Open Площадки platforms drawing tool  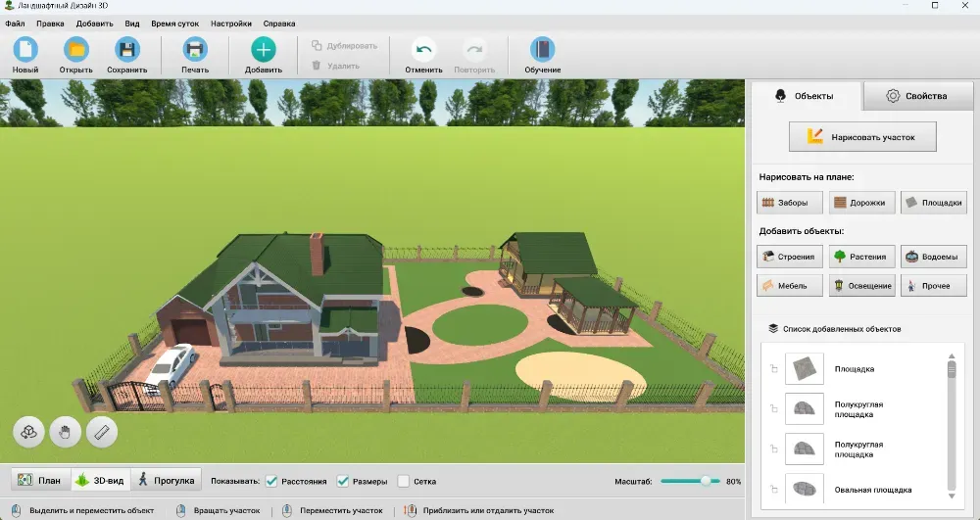point(934,203)
